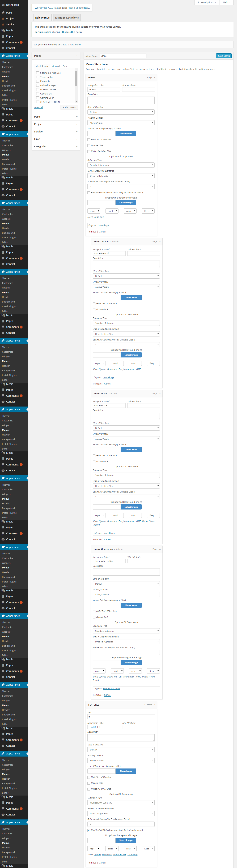The height and width of the screenshot is (868, 237).
Task: Remove the HOME menu item
Action: click(x=92, y=232)
